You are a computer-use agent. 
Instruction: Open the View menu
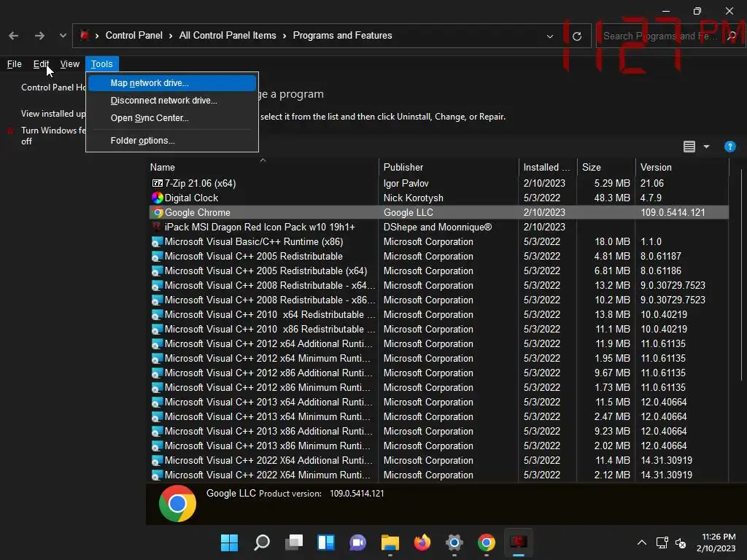69,64
